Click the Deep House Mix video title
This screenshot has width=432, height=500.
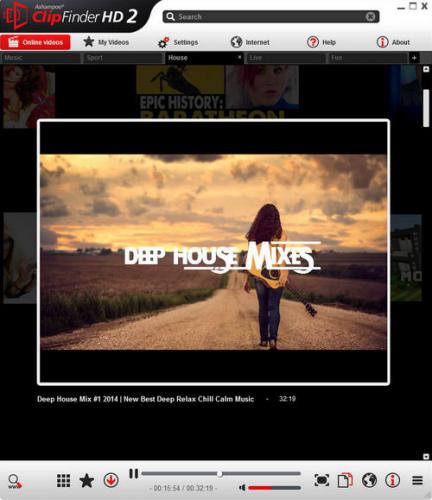(146, 399)
